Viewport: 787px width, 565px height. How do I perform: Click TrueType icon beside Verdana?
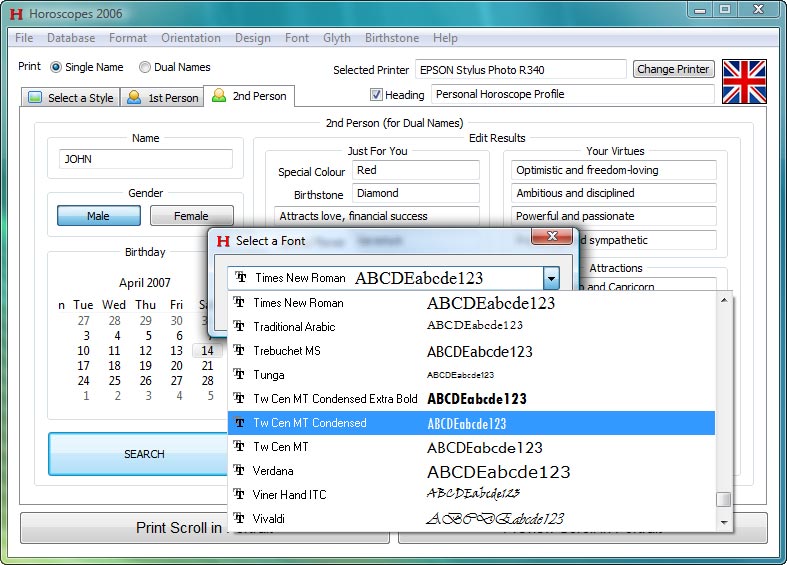point(239,470)
